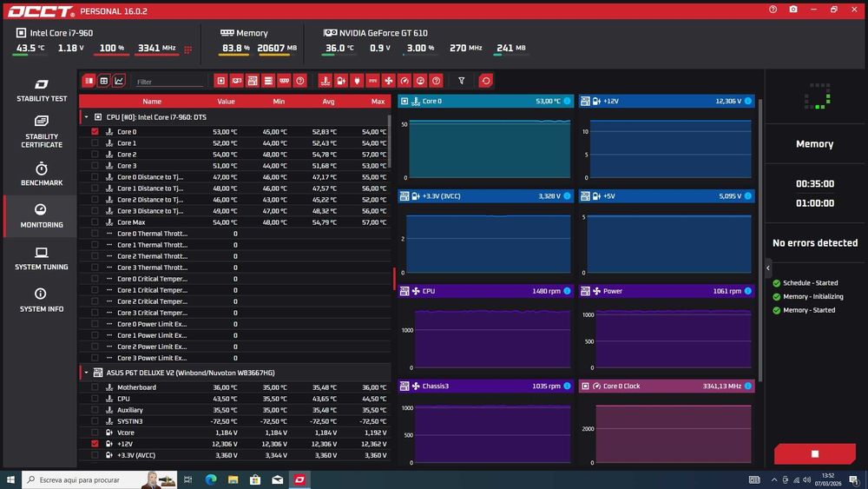Image resolution: width=868 pixels, height=489 pixels.
Task: Open the System Tuning section
Action: (x=41, y=258)
